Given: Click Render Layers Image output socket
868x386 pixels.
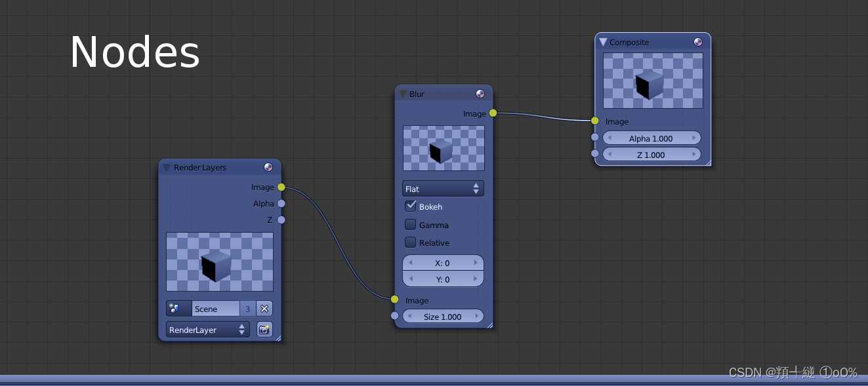Looking at the screenshot, I should tap(281, 187).
